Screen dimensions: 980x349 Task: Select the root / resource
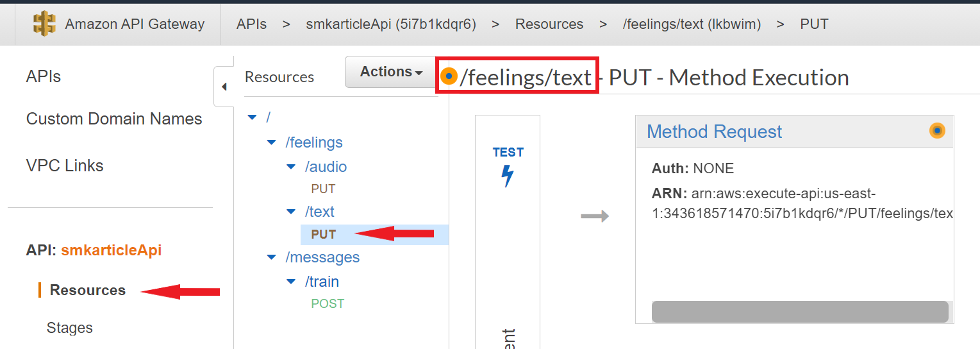tap(268, 117)
